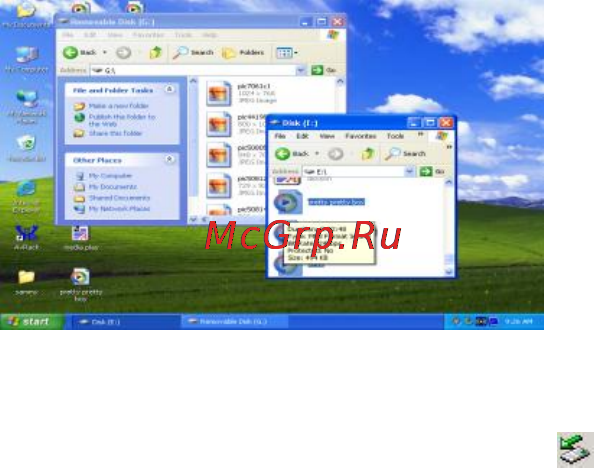
Task: Open media player desktop shortcut
Action: tap(81, 238)
